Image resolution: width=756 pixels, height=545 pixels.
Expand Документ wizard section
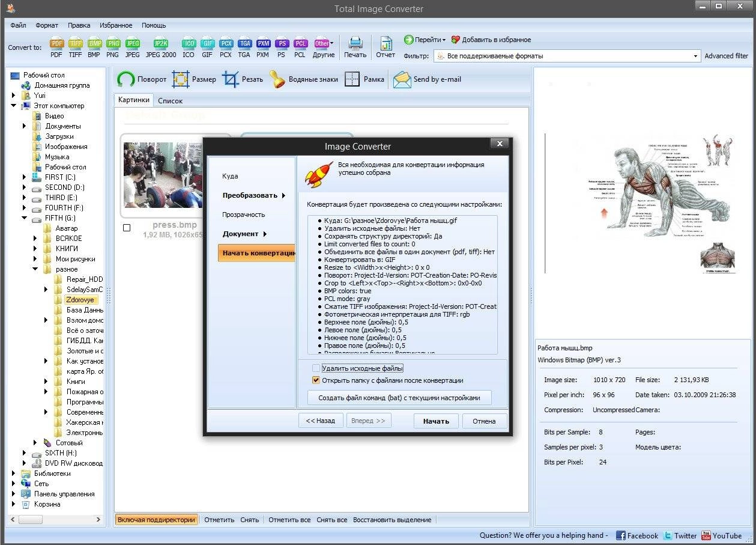click(244, 234)
